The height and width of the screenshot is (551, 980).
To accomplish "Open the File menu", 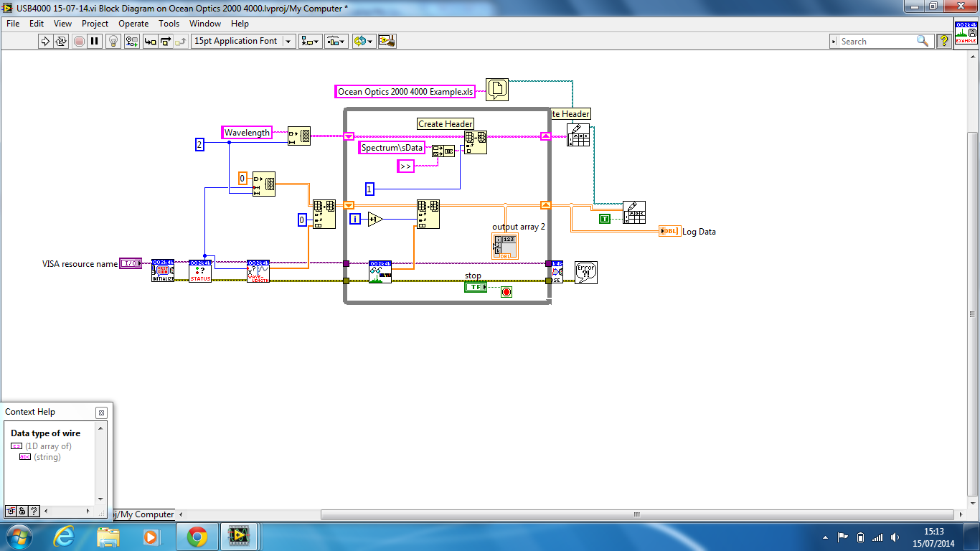I will point(13,24).
